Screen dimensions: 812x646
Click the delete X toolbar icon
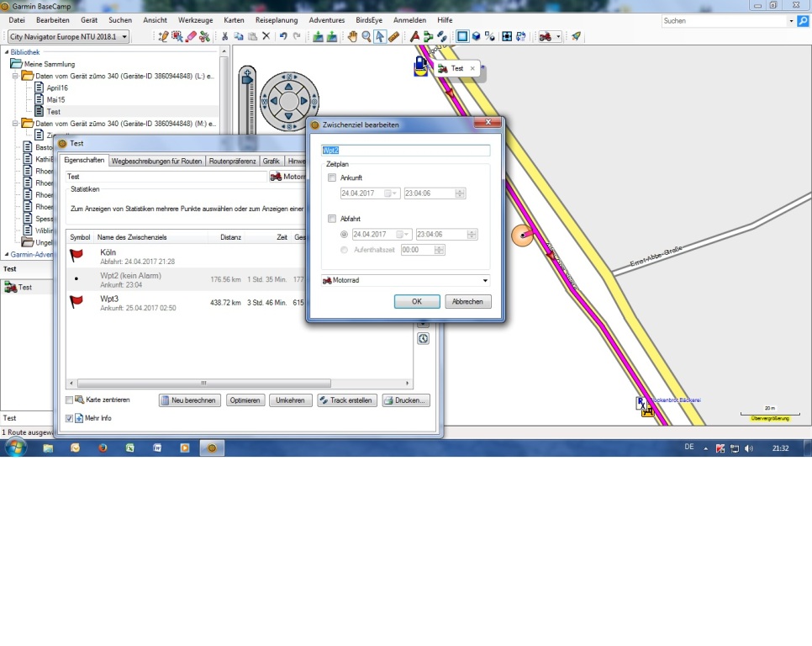[266, 37]
